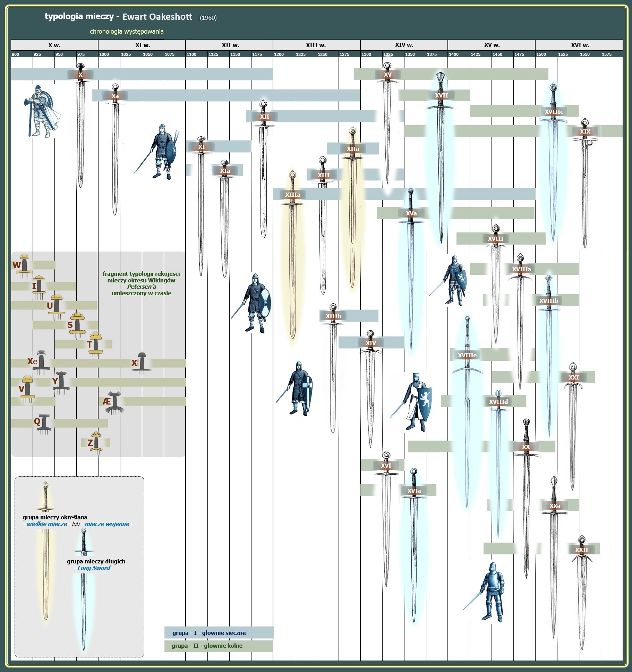Click the Viking warrior holding an axe
Viewport: 632px width, 672px height.
click(x=41, y=111)
